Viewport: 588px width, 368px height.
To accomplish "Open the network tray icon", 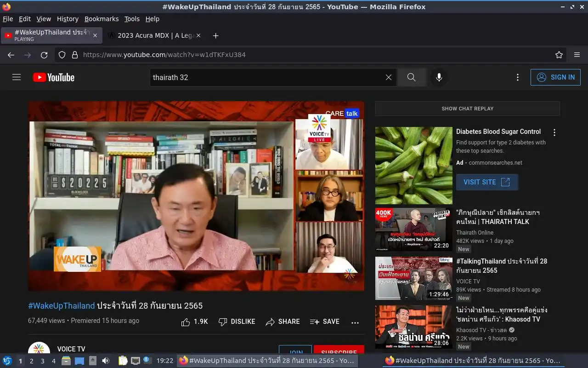I will click(135, 361).
